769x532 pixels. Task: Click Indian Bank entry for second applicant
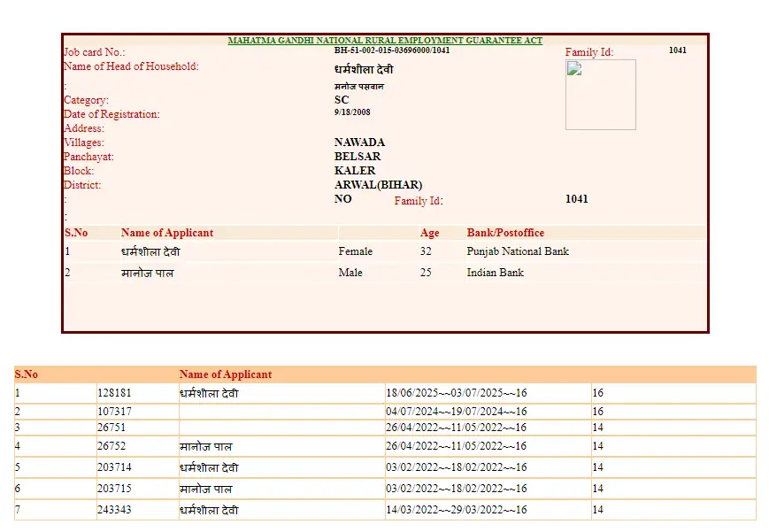coord(494,273)
